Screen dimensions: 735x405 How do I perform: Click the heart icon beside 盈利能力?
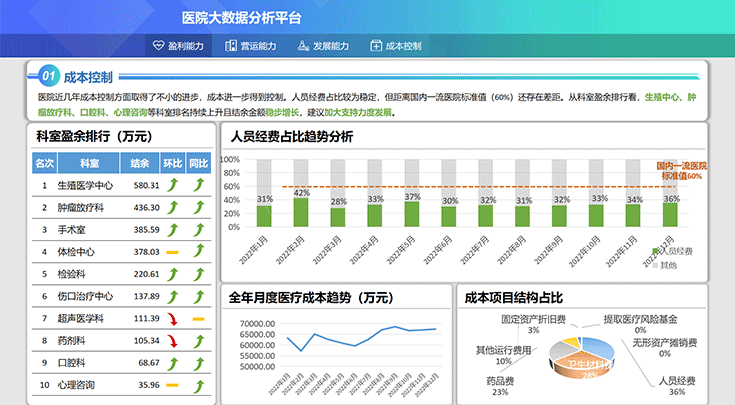point(159,46)
